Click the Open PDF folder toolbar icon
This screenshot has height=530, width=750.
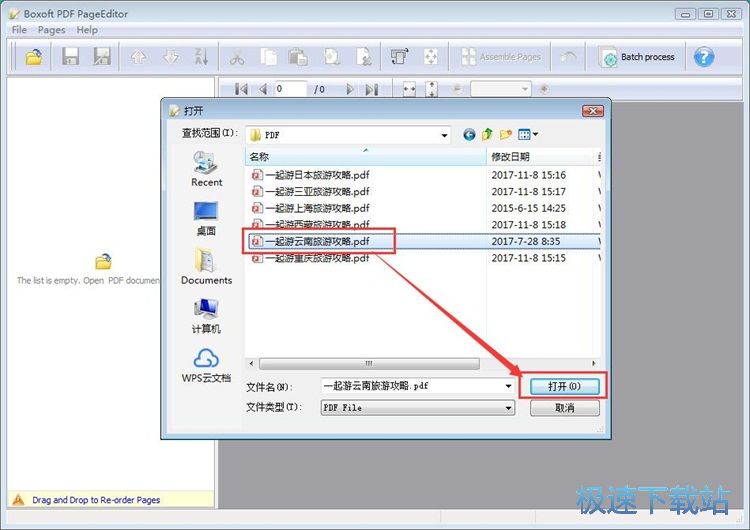33,57
